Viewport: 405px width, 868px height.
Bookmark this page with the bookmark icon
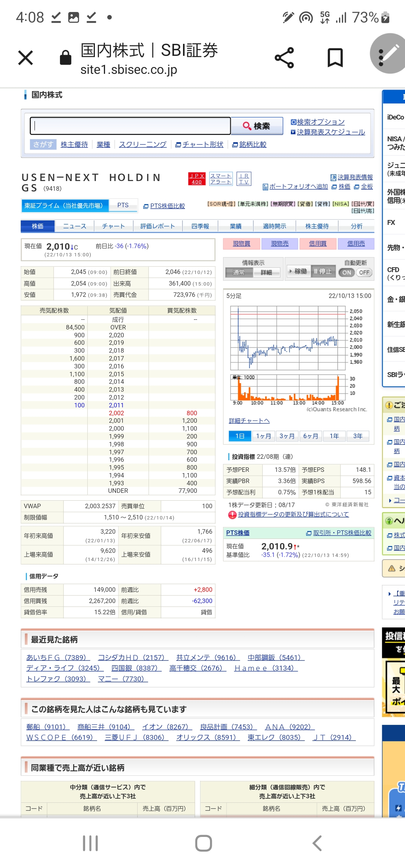(335, 58)
